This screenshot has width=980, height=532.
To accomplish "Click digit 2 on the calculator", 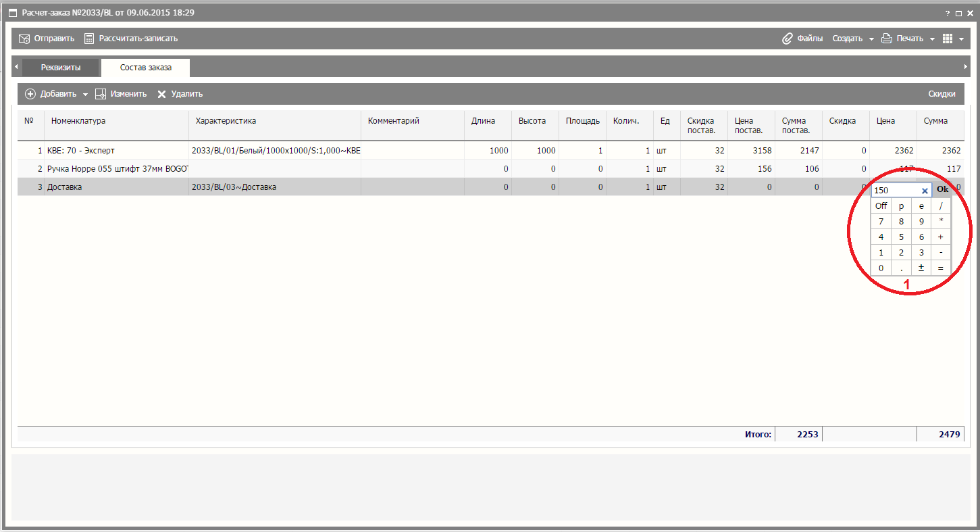I will coord(901,252).
